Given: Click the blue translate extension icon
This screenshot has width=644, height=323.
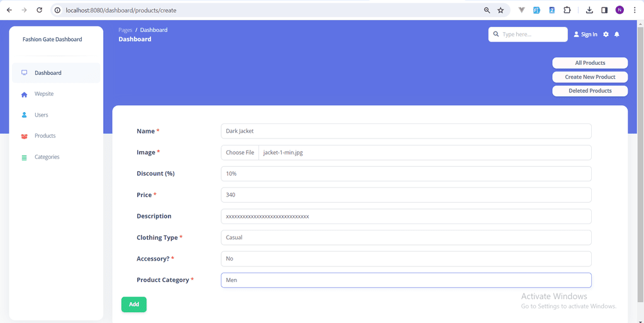Looking at the screenshot, I should [536, 10].
